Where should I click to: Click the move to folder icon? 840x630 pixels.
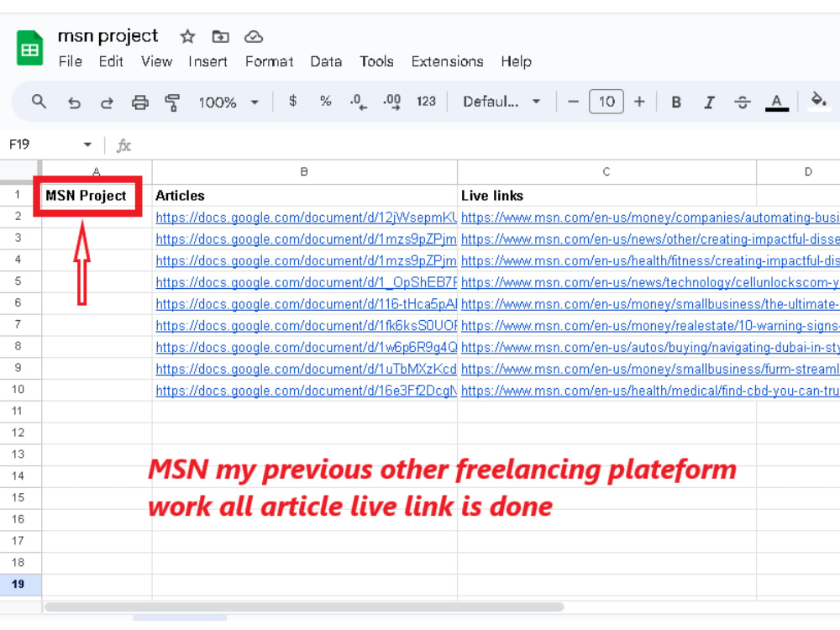click(x=220, y=36)
